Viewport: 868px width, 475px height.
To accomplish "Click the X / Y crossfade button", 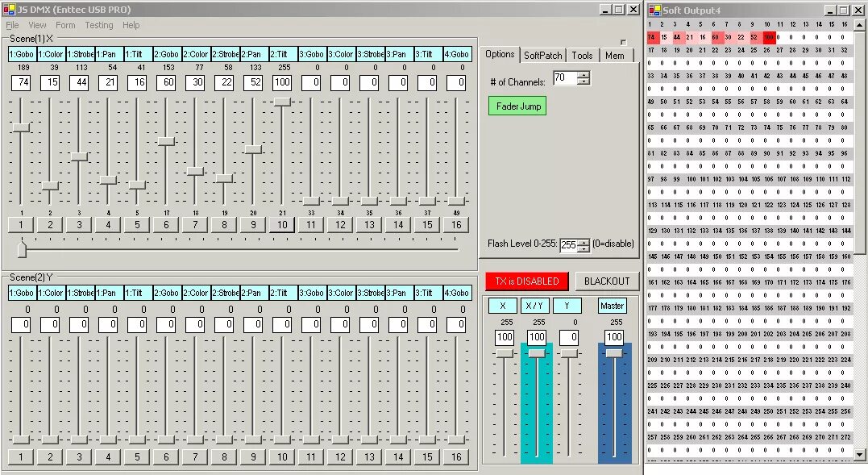I will pyautogui.click(x=535, y=306).
